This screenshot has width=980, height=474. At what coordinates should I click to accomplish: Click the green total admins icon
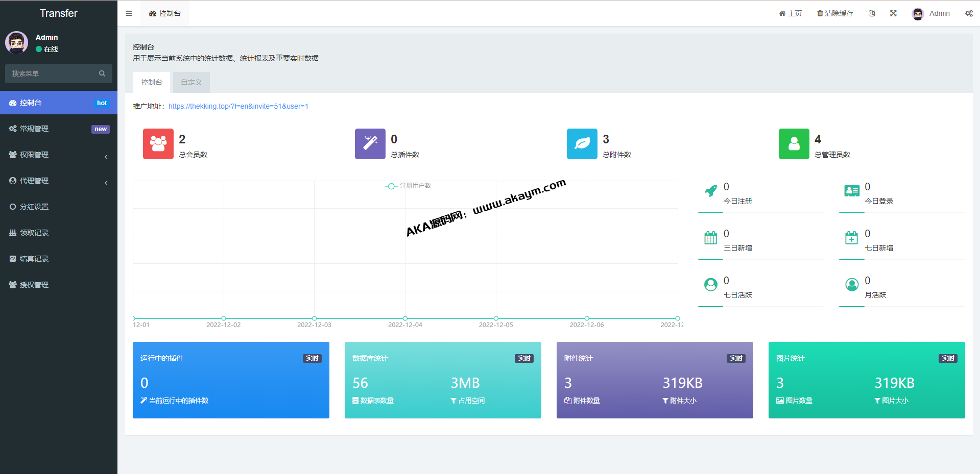[794, 144]
